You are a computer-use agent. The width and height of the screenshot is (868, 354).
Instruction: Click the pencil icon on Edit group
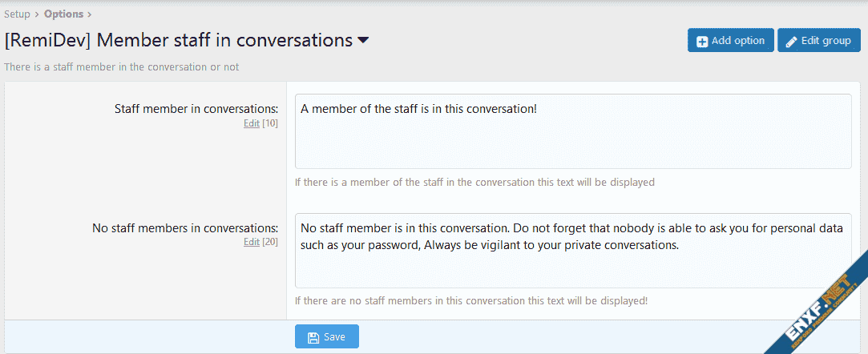click(x=791, y=41)
